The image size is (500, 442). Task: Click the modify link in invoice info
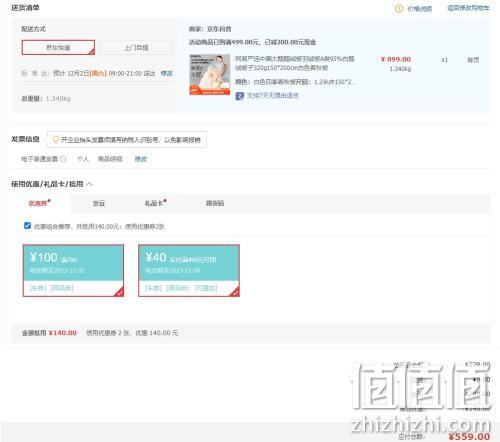coord(141,159)
